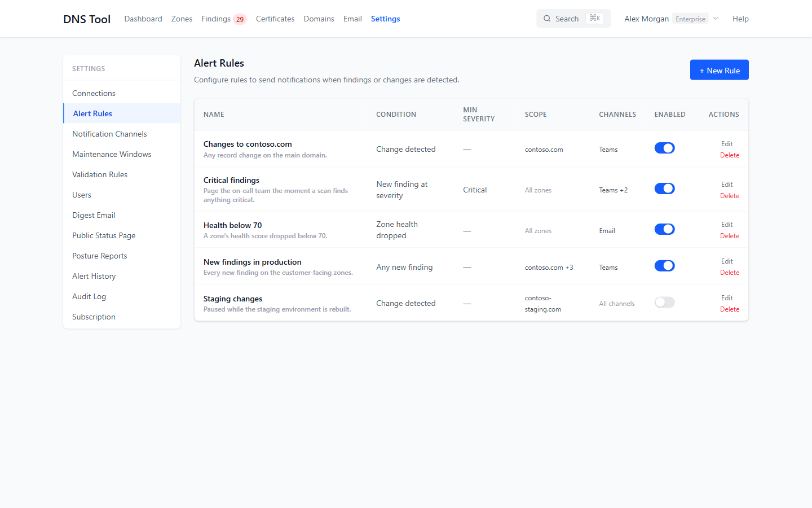Delete the Health below 70 rule

point(730,236)
